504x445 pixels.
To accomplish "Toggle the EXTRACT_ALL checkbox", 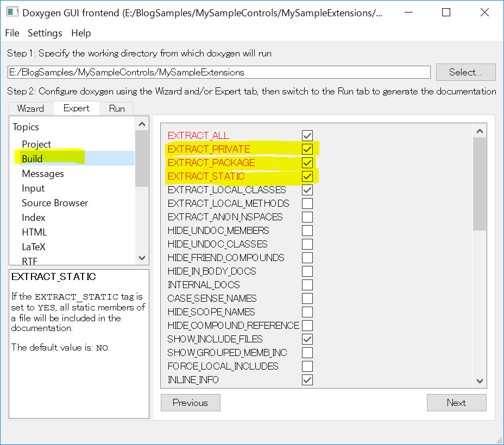I will pyautogui.click(x=307, y=136).
